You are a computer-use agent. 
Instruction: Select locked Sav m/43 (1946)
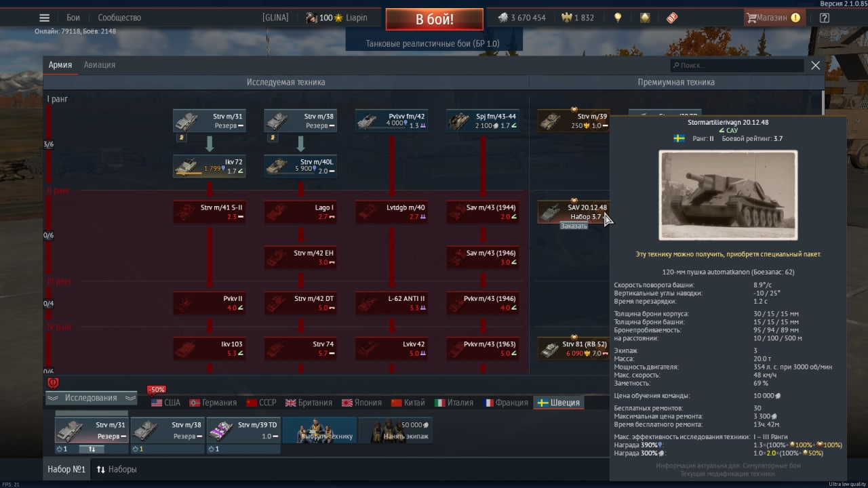(483, 258)
